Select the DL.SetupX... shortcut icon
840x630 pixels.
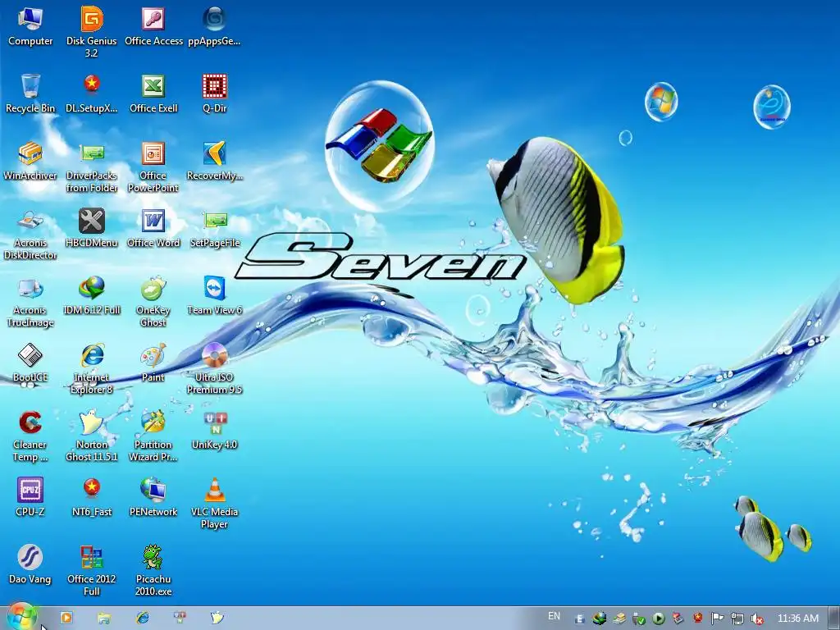[92, 94]
